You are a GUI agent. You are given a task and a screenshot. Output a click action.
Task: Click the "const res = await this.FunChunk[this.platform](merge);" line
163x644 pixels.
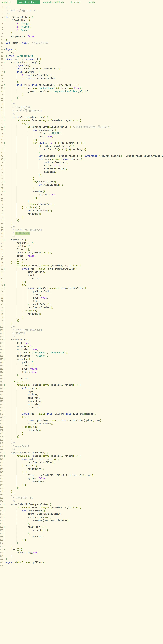click(59, 414)
